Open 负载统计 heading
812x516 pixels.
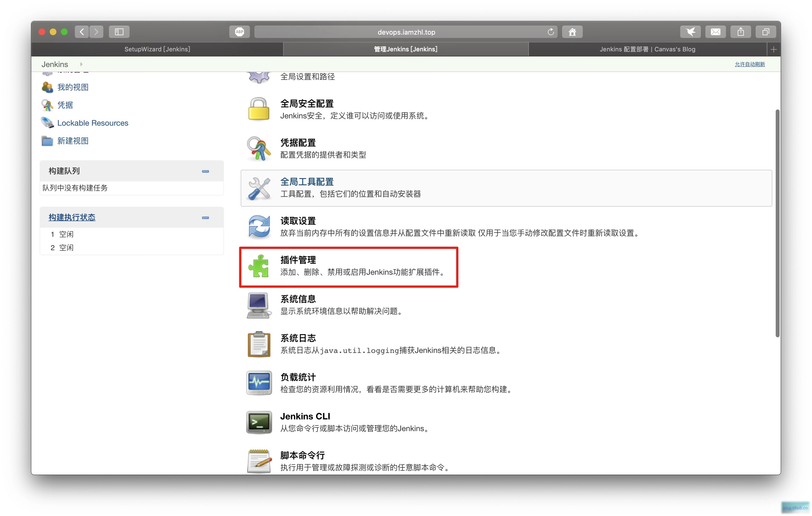[x=298, y=378]
